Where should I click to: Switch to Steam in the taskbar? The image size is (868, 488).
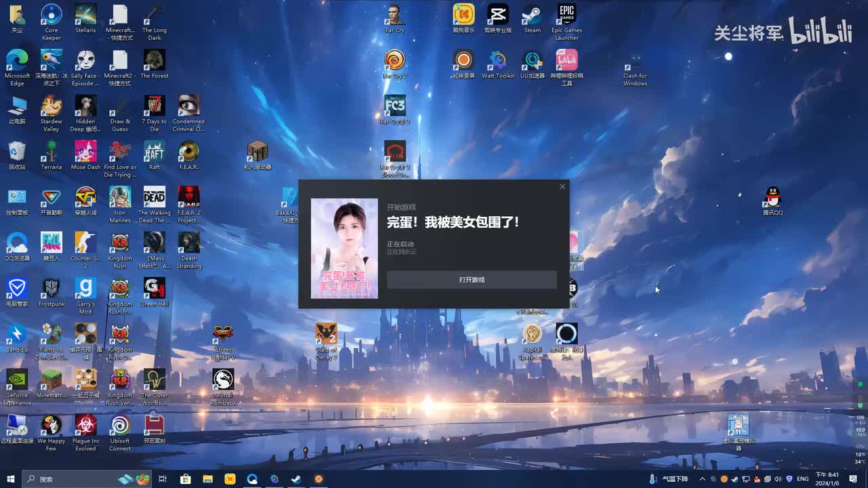click(x=296, y=479)
